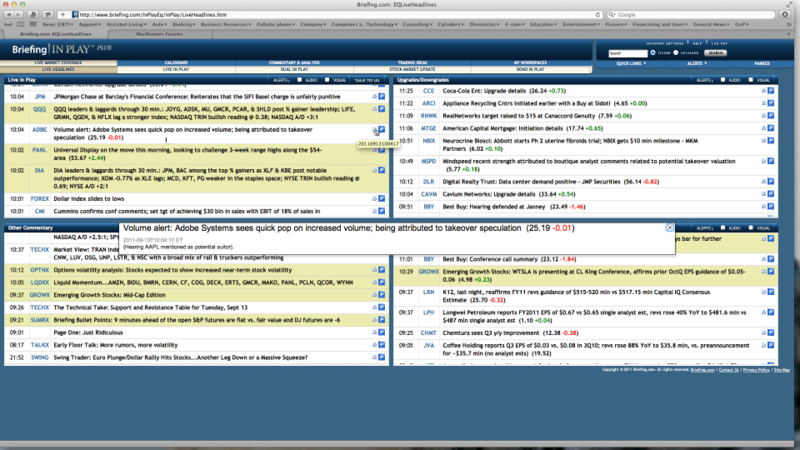Enable VISUAL alerts in Upgrades/Downgrades panel

(751, 80)
